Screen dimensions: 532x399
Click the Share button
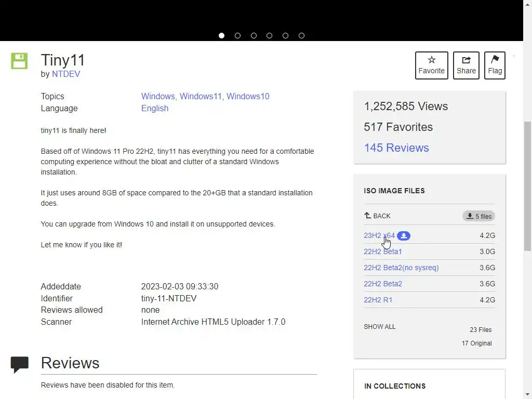pos(466,65)
